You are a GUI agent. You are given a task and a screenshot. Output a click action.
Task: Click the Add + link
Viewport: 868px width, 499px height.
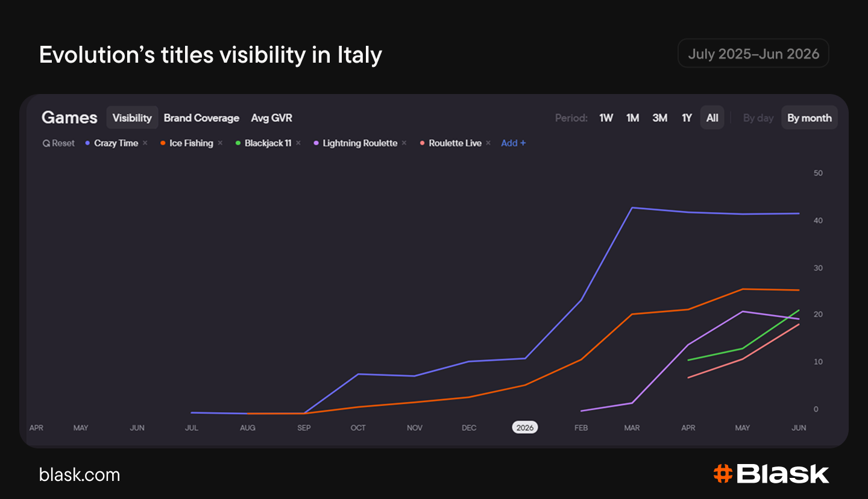[x=514, y=143]
